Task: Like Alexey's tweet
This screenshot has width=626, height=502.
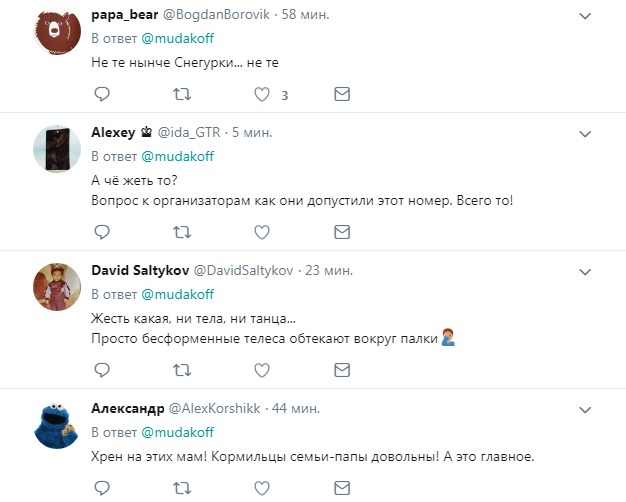Action: click(x=262, y=232)
